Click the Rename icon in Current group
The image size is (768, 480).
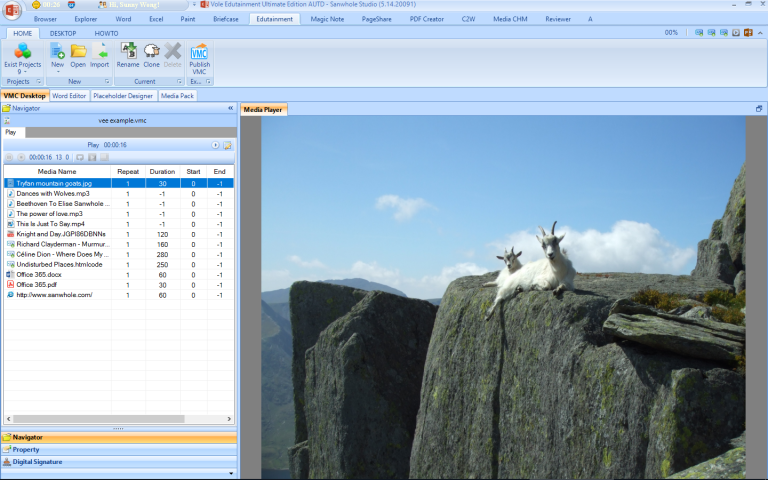(128, 51)
